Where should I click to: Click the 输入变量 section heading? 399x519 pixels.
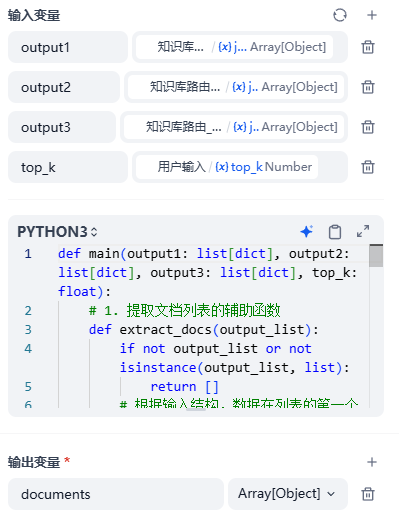pyautogui.click(x=34, y=15)
